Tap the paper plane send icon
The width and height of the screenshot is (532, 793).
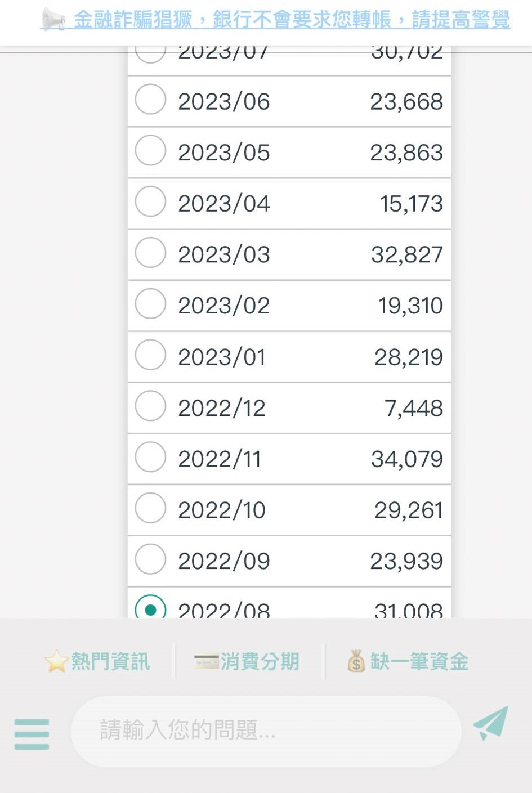pyautogui.click(x=491, y=723)
